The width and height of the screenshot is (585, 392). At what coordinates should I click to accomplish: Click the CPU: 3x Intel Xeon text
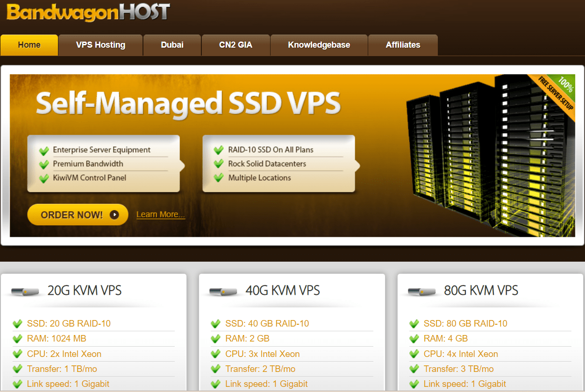coord(263,354)
